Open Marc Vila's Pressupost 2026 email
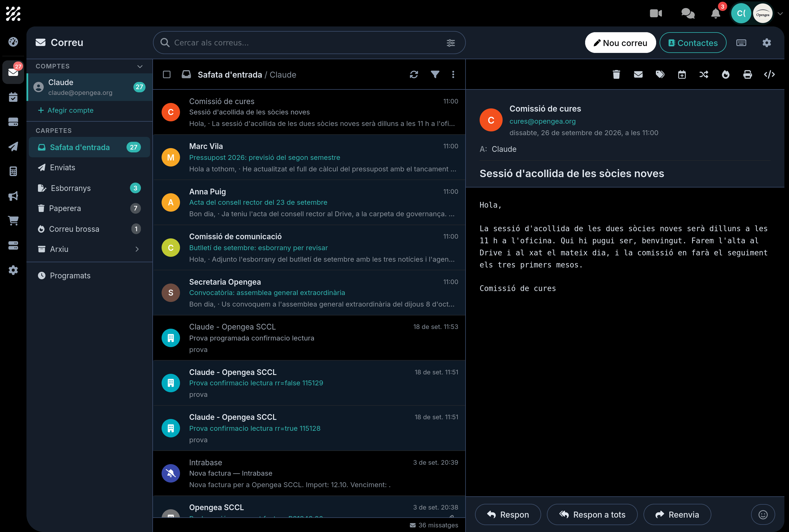 (309, 157)
